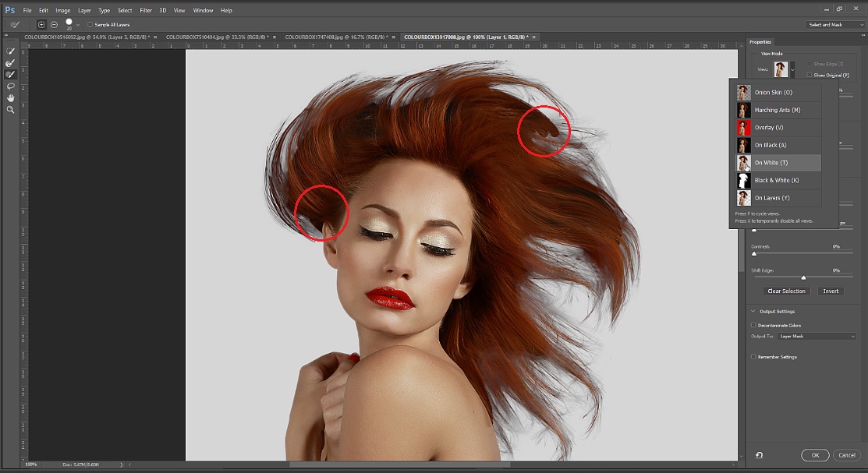Select the Lasso tool
Screen dimensions: 868x473
click(10, 86)
